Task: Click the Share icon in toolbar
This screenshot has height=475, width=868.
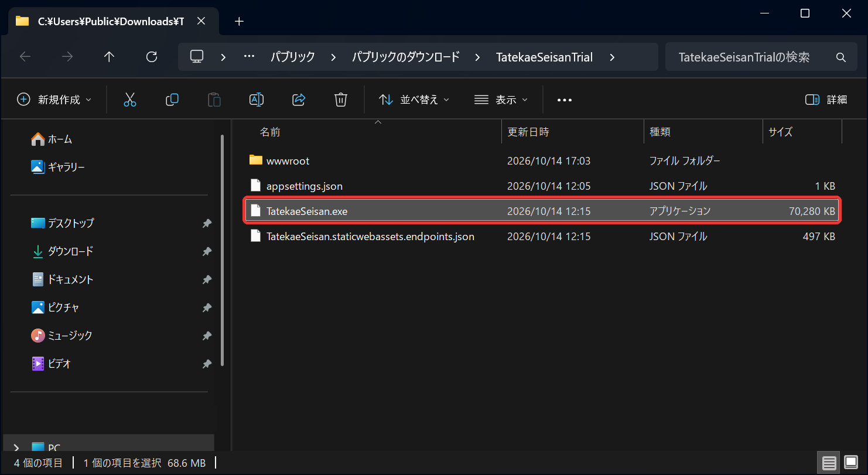Action: tap(299, 100)
